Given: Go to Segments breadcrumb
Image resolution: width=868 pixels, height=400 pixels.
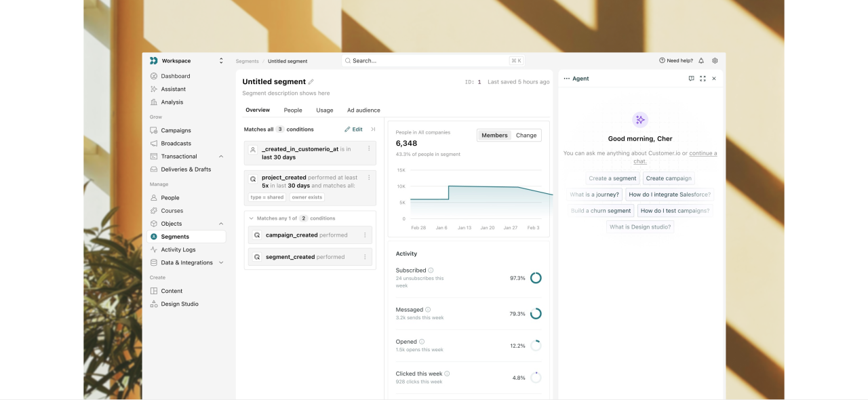Looking at the screenshot, I should click(x=247, y=61).
